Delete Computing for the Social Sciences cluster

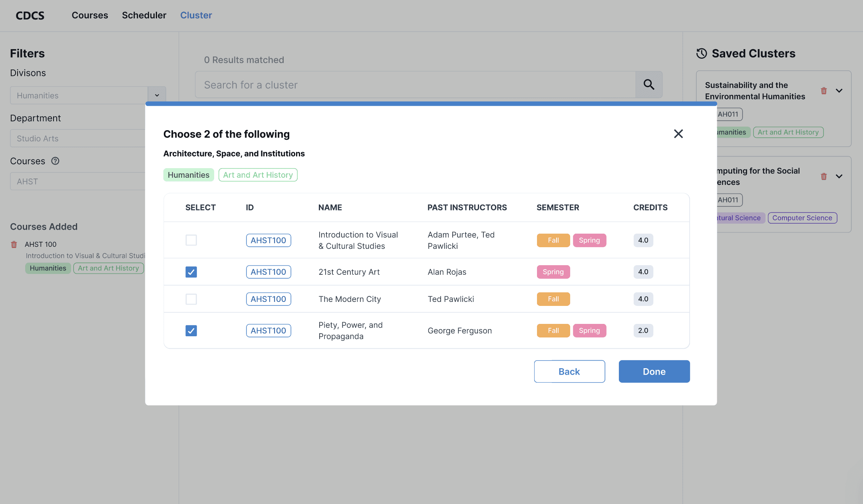coord(823,177)
